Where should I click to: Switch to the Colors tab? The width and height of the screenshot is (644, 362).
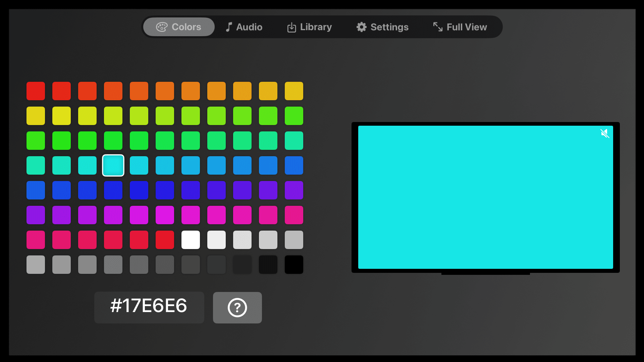click(179, 27)
